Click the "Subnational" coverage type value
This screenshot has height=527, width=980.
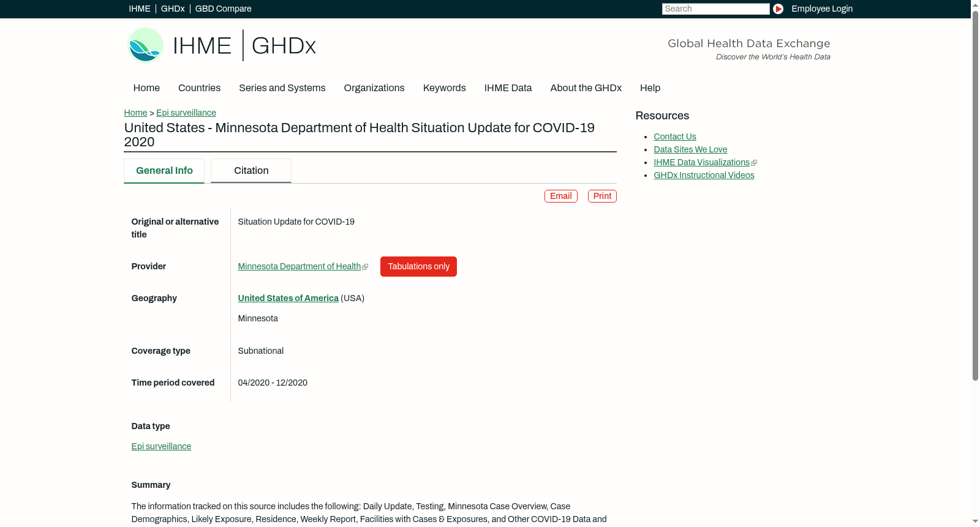point(261,351)
